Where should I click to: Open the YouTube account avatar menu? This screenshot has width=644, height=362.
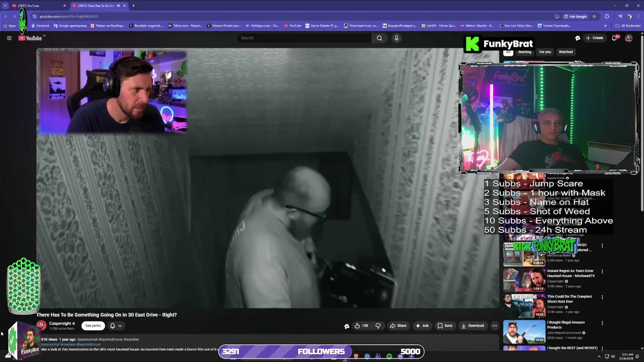(628, 38)
